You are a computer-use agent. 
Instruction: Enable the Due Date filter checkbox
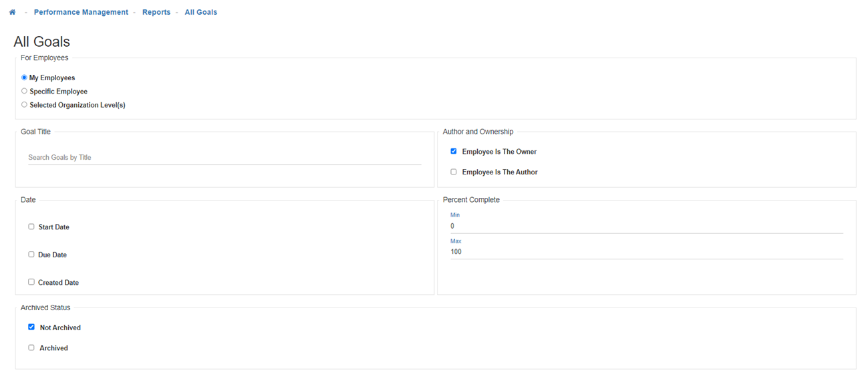tap(31, 255)
